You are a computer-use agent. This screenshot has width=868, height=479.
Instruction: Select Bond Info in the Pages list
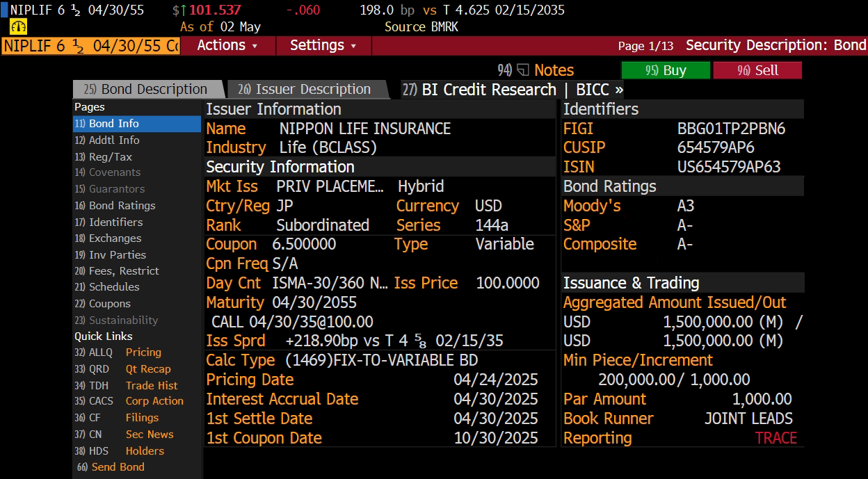point(137,124)
